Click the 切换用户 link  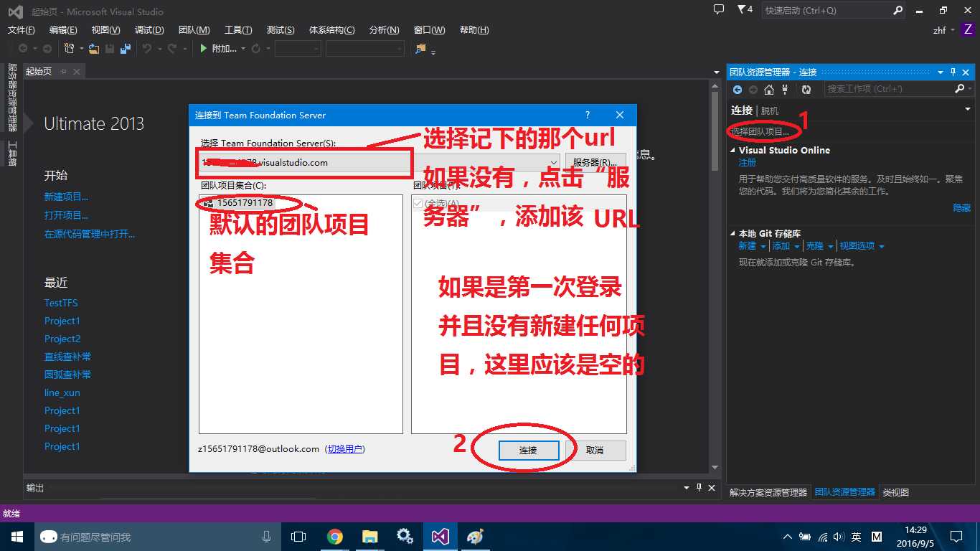click(x=344, y=449)
